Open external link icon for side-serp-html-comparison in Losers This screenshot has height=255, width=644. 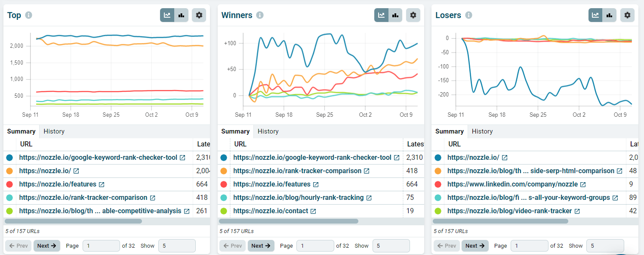coord(619,171)
